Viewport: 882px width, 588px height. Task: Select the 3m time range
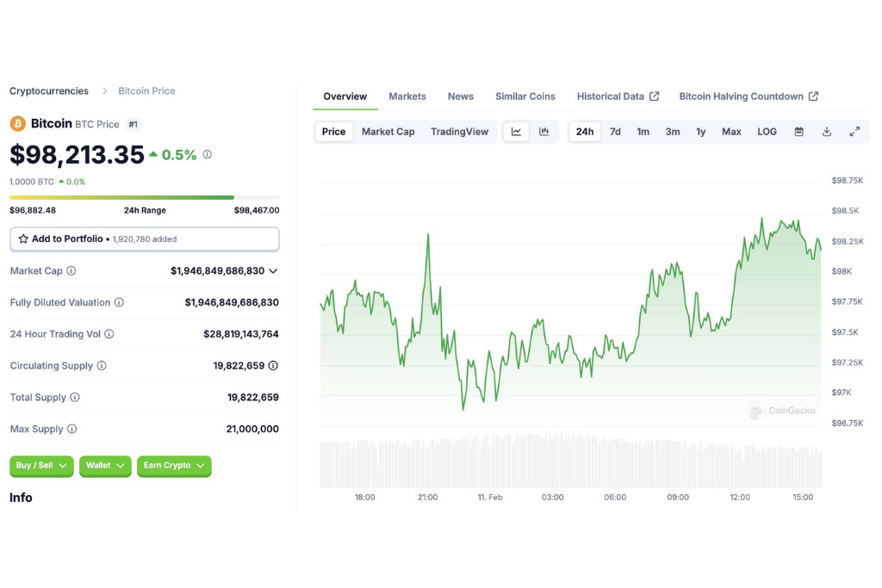point(673,132)
